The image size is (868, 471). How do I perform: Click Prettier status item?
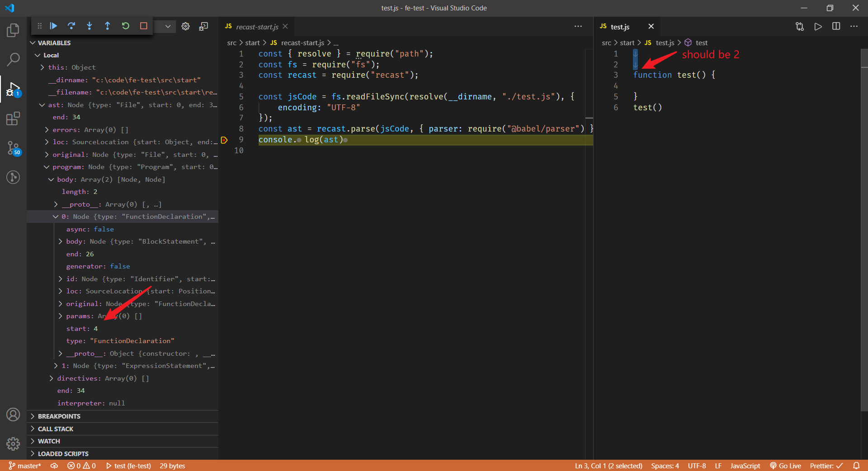[826, 466]
